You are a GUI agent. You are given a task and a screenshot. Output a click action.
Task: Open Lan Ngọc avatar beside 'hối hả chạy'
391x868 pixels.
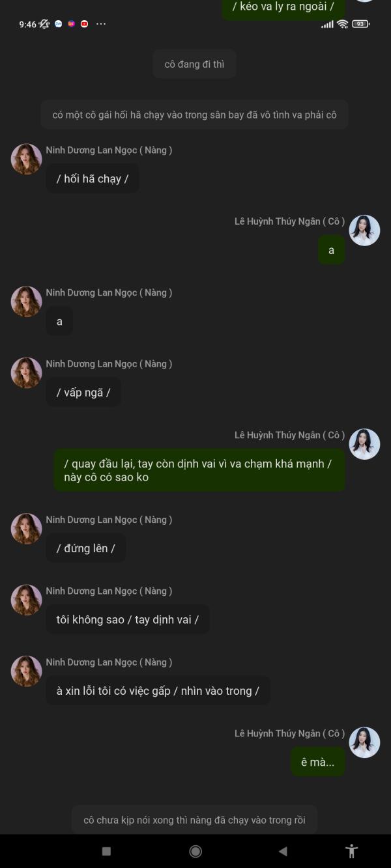[27, 159]
